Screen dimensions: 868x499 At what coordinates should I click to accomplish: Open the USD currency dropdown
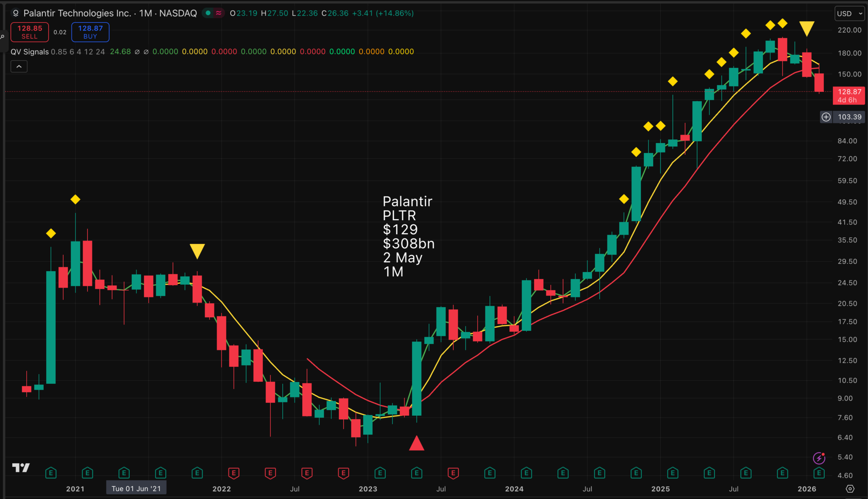pyautogui.click(x=849, y=14)
